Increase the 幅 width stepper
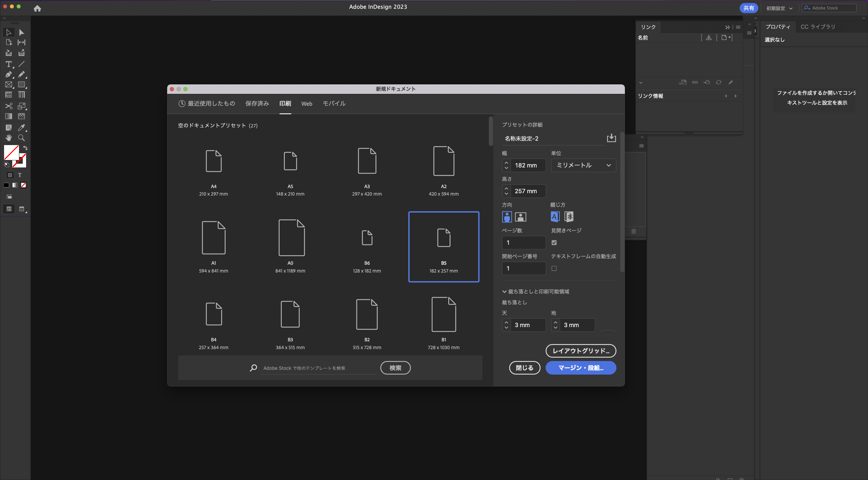 (x=506, y=162)
